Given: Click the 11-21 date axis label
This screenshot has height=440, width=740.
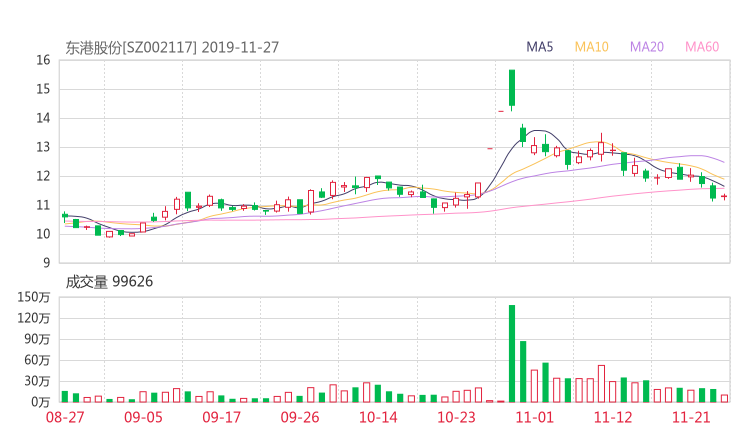Looking at the screenshot, I should [x=691, y=417].
